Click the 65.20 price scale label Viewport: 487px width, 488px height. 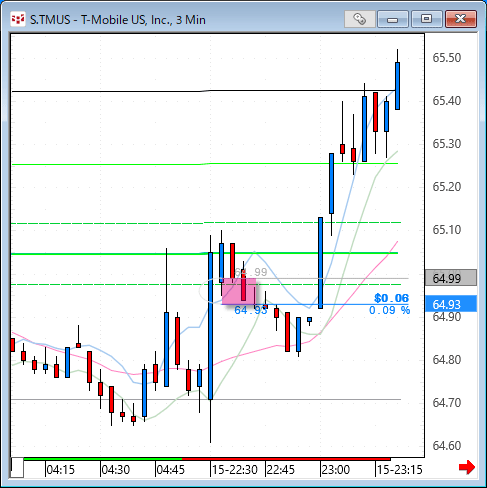[447, 187]
